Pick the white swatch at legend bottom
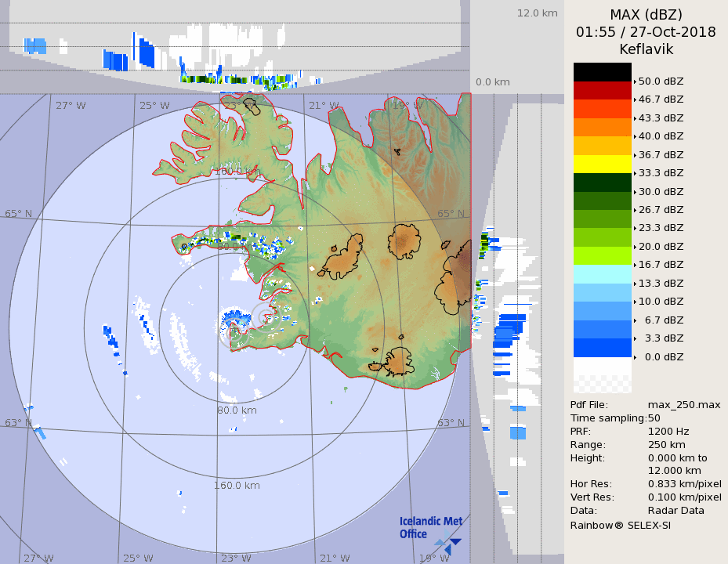 click(x=602, y=367)
